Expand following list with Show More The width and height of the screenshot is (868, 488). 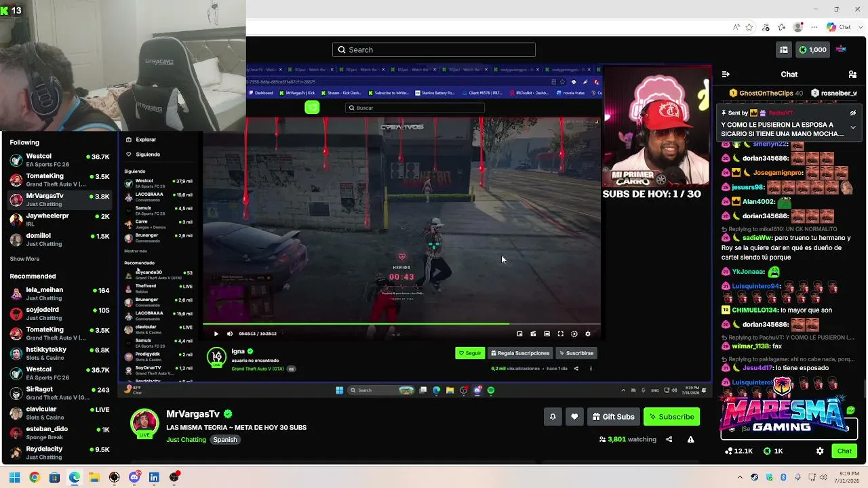[24, 259]
